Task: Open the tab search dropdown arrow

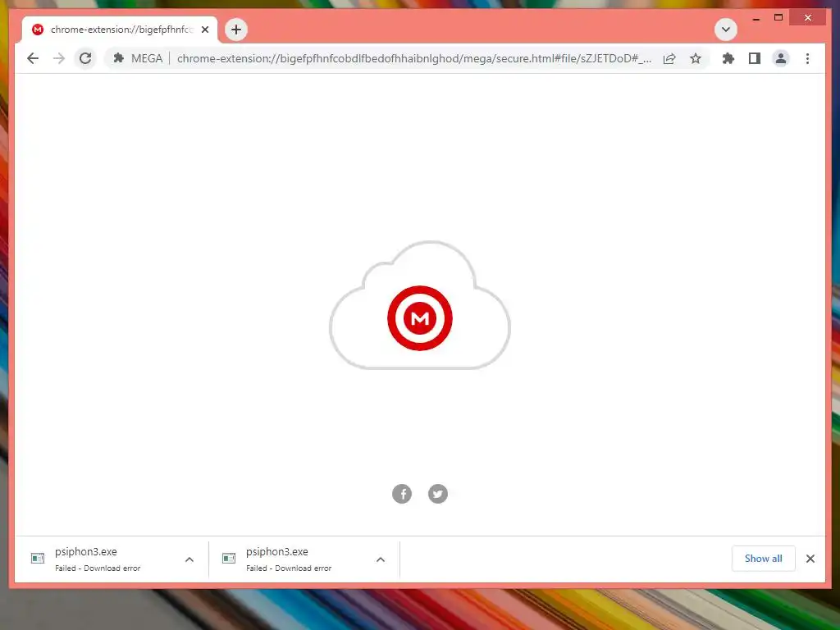Action: coord(726,30)
